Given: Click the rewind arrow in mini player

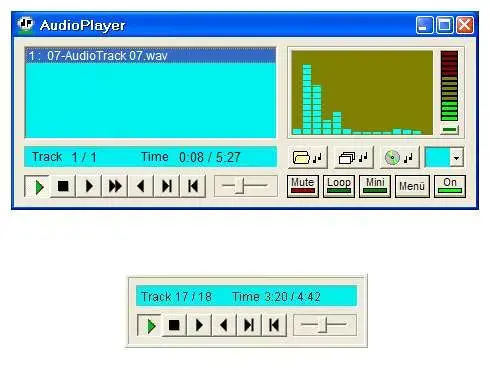Looking at the screenshot, I should click(224, 325).
